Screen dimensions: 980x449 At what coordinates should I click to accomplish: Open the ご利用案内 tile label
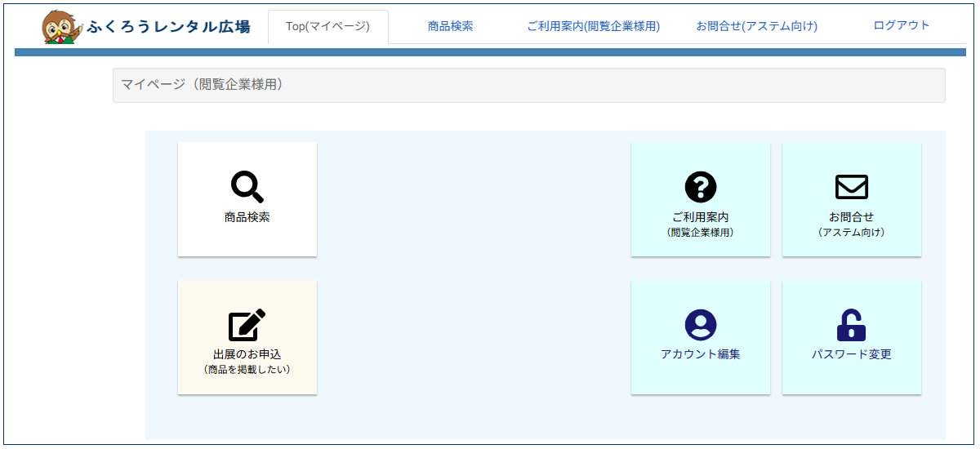tap(700, 217)
